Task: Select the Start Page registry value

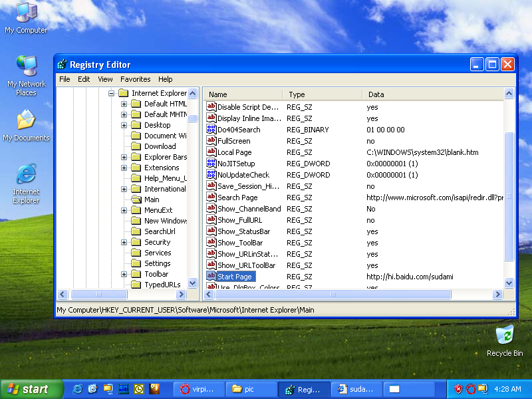Action: pyautogui.click(x=235, y=277)
